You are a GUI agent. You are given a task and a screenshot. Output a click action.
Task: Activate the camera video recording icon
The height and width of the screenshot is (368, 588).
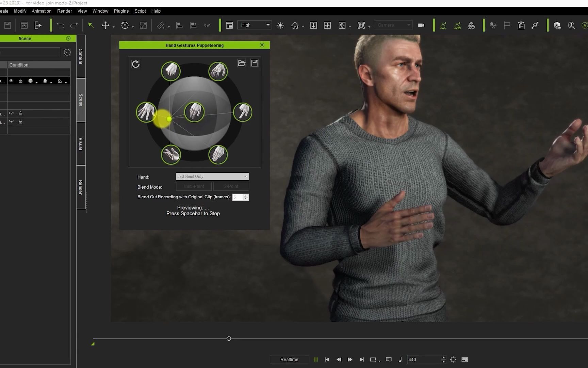coord(421,25)
